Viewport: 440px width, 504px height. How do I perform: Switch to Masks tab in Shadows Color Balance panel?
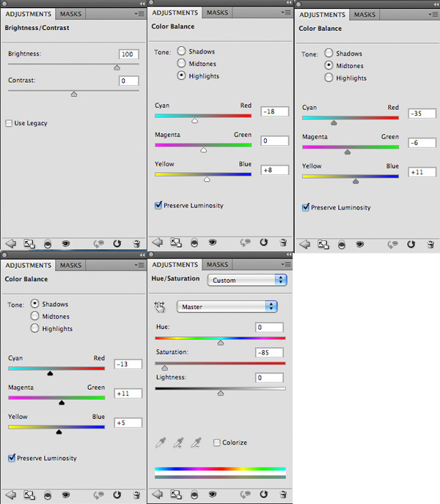point(71,265)
